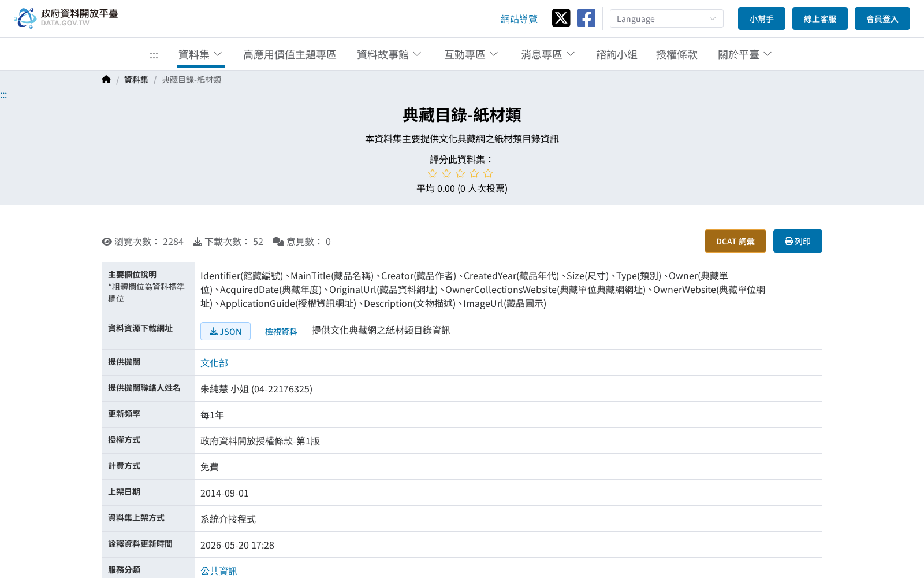Click the 每1年 update frequency value

click(x=212, y=415)
